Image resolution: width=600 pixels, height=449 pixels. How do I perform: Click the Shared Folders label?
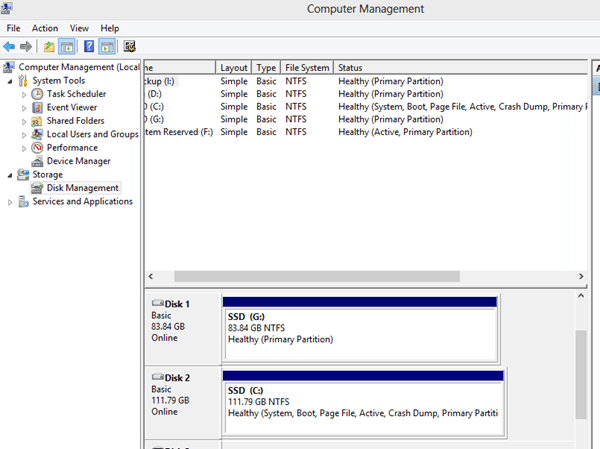tap(75, 121)
